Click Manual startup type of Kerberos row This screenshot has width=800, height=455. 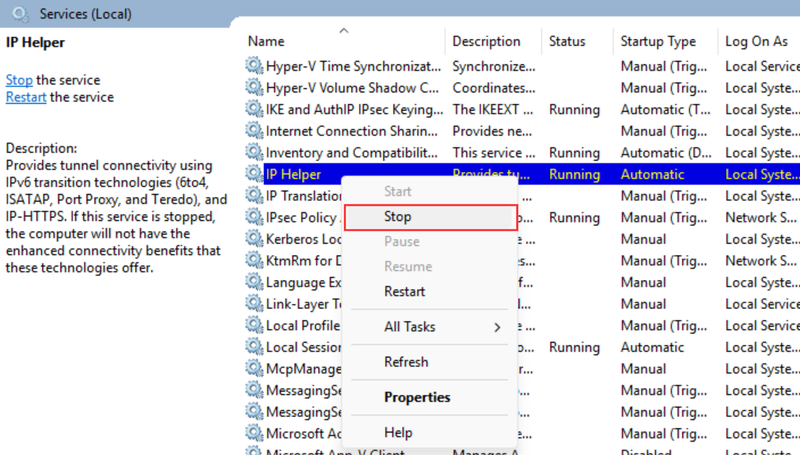pos(643,239)
